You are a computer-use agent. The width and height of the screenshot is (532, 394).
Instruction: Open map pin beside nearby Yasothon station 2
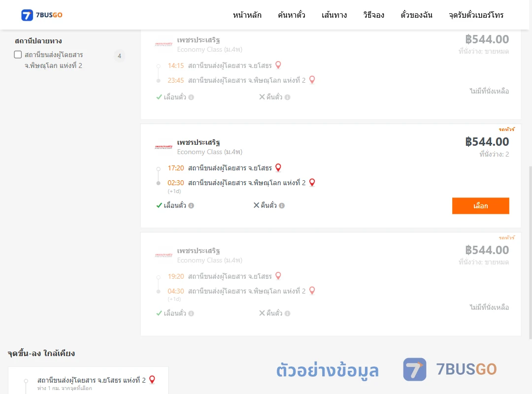coord(152,380)
